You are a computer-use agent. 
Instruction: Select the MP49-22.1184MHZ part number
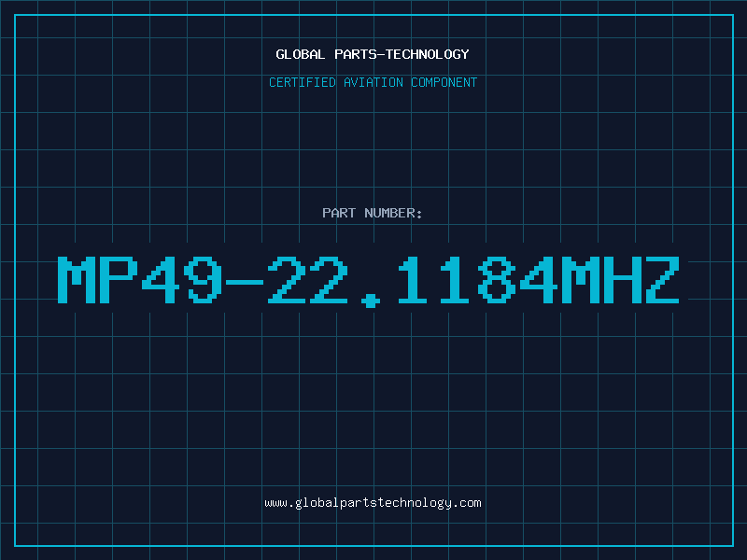[368, 281]
